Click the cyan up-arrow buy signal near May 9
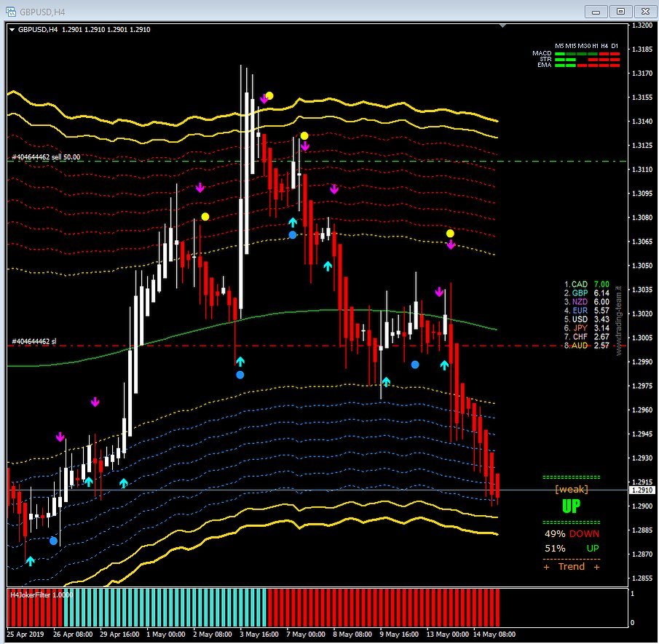The image size is (659, 644). pos(386,381)
